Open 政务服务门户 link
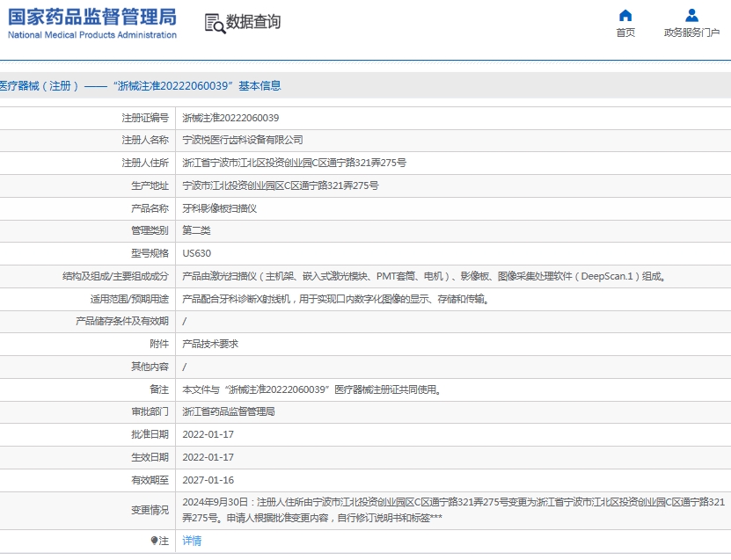 coord(691,33)
